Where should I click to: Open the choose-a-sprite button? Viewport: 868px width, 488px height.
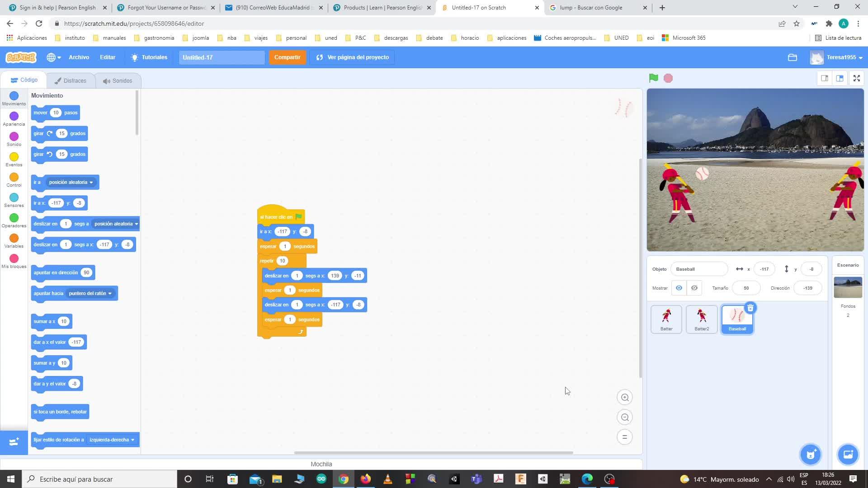tap(810, 454)
